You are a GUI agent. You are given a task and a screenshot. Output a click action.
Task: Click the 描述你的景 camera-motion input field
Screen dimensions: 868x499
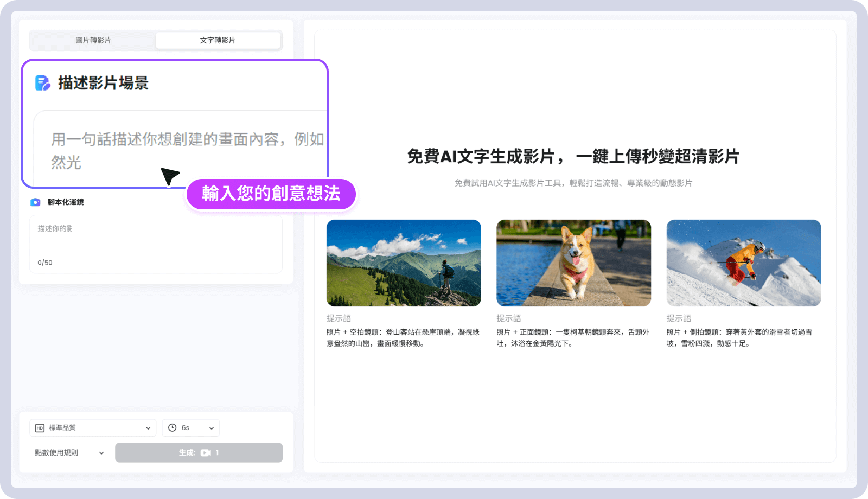pos(156,244)
